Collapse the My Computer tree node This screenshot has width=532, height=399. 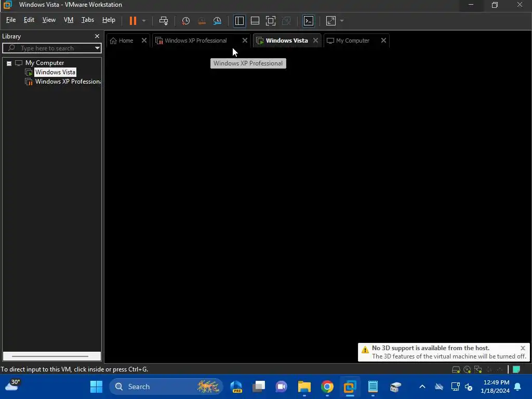pyautogui.click(x=9, y=63)
